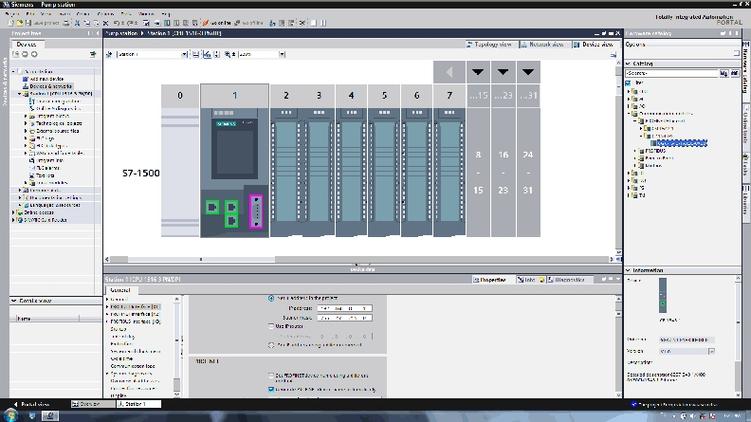Click the Windows Start button
This screenshot has width=751, height=422.
click(11, 415)
